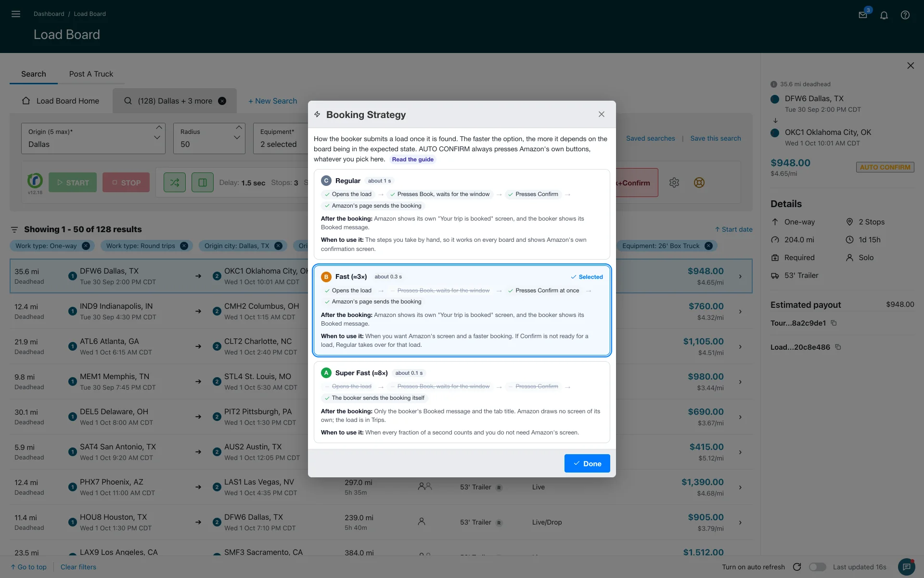Viewport: 924px width, 578px height.
Task: Click the split panel layout icon
Action: pyautogui.click(x=203, y=183)
